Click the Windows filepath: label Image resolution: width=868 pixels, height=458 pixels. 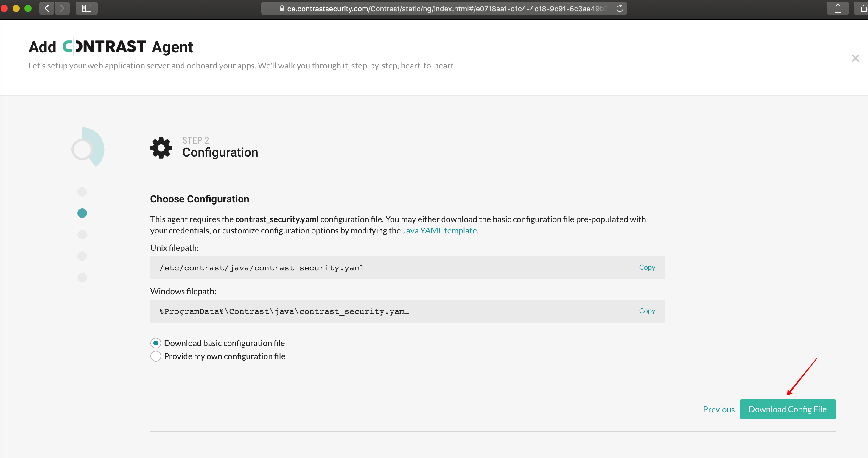pos(183,291)
